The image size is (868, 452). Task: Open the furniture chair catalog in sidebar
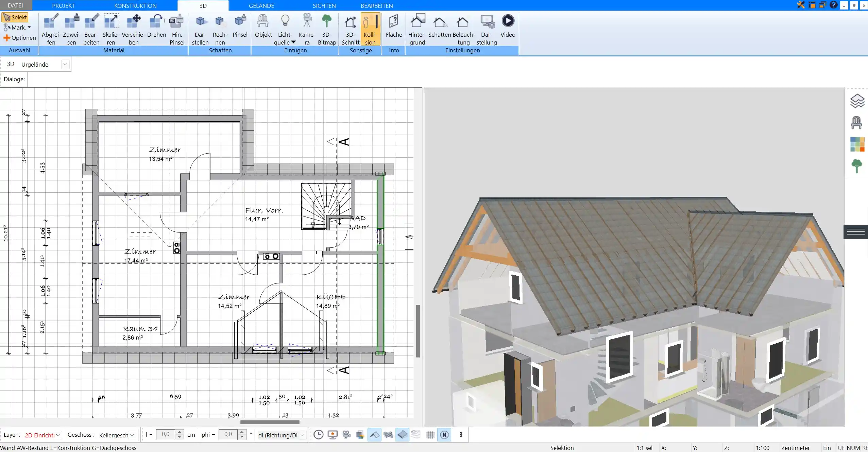pyautogui.click(x=856, y=123)
